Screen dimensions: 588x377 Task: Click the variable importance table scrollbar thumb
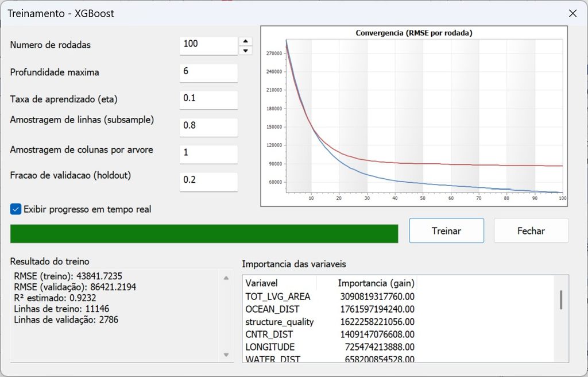[x=561, y=299]
